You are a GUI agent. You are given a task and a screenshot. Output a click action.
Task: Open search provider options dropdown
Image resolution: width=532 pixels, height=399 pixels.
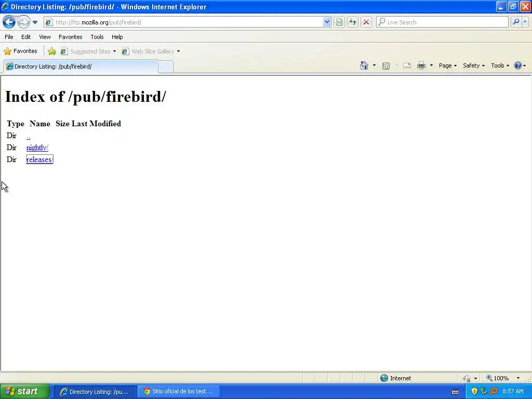point(525,22)
